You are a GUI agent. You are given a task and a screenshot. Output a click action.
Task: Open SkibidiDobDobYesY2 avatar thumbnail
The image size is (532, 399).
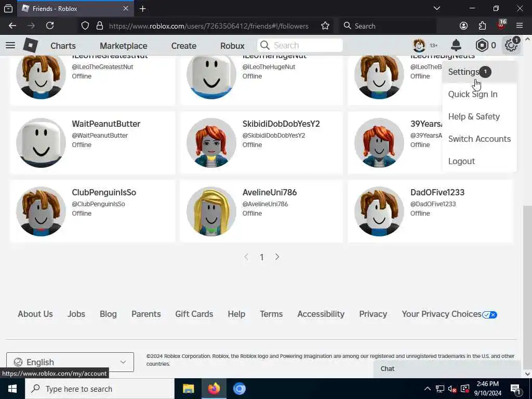pos(211,143)
